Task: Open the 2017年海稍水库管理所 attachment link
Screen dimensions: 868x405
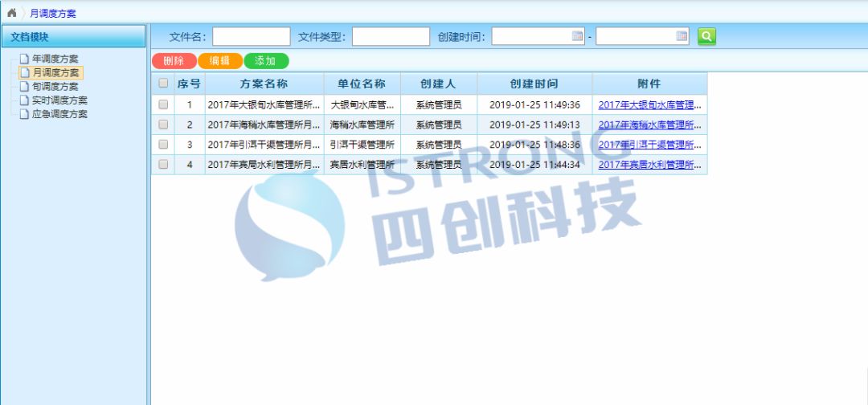Action: (649, 125)
